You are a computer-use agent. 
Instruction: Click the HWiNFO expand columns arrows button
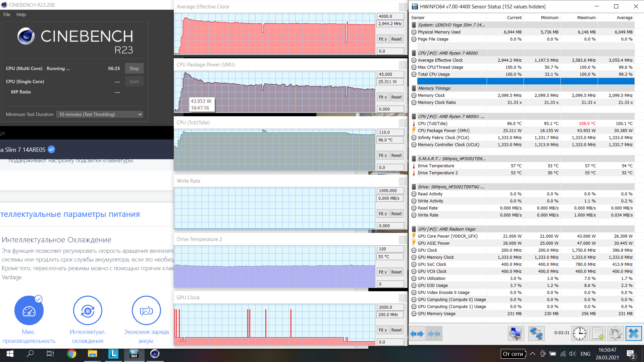pyautogui.click(x=417, y=334)
